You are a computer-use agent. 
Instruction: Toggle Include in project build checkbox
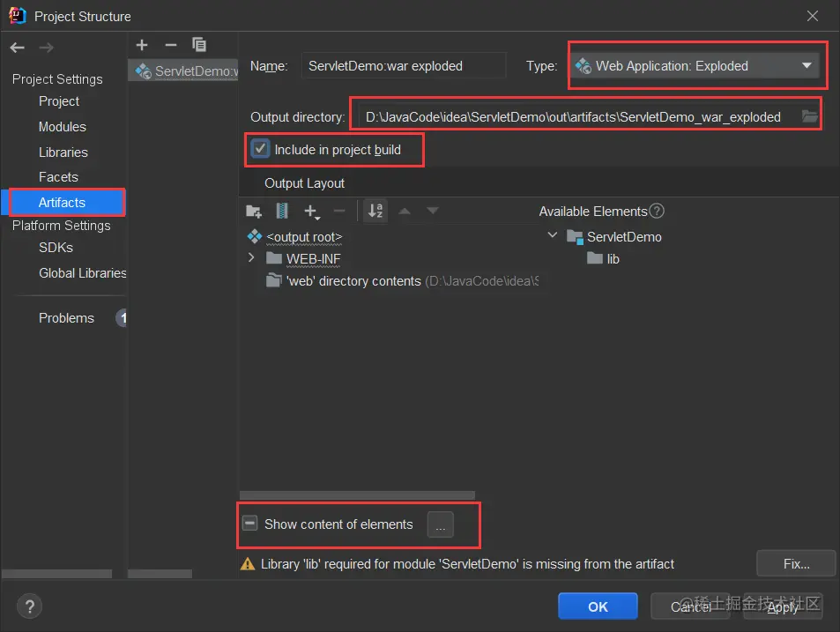[260, 149]
